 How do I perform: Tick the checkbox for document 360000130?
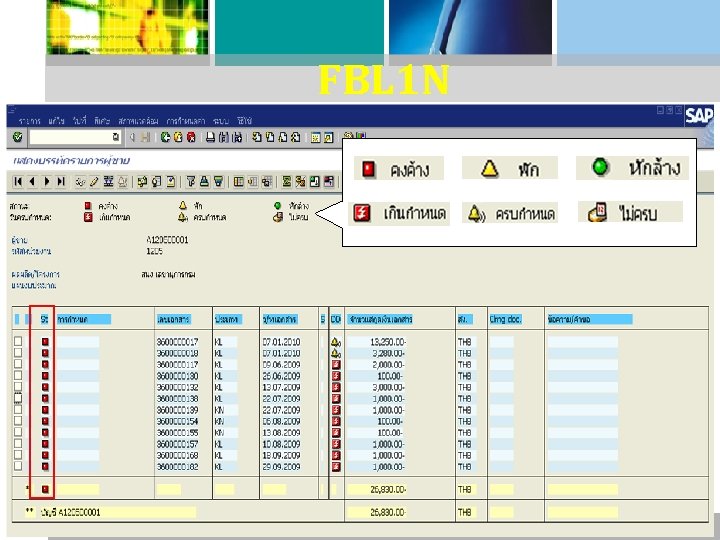18,375
